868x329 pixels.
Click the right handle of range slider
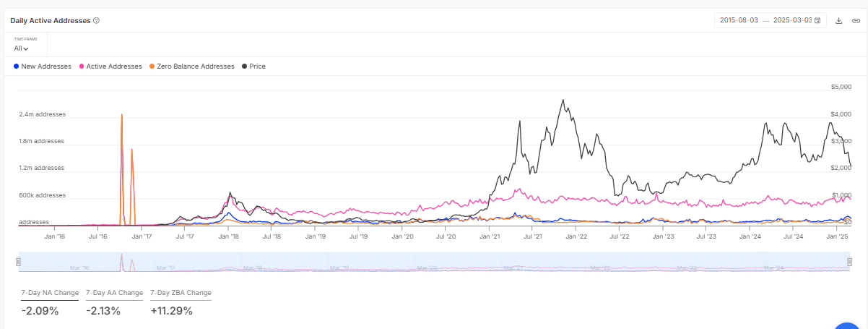tap(849, 262)
